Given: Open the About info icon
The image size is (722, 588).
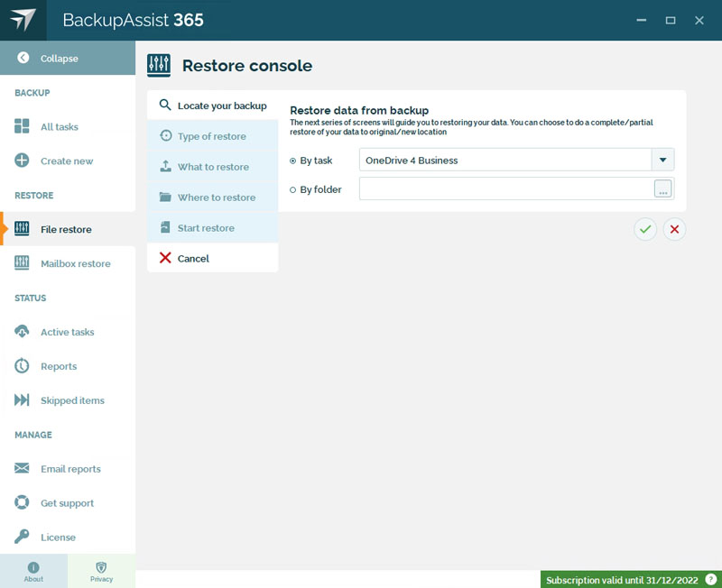Looking at the screenshot, I should point(33,567).
